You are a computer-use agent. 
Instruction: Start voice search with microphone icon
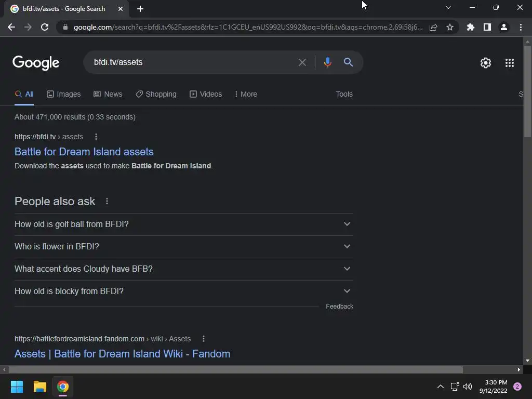[327, 62]
